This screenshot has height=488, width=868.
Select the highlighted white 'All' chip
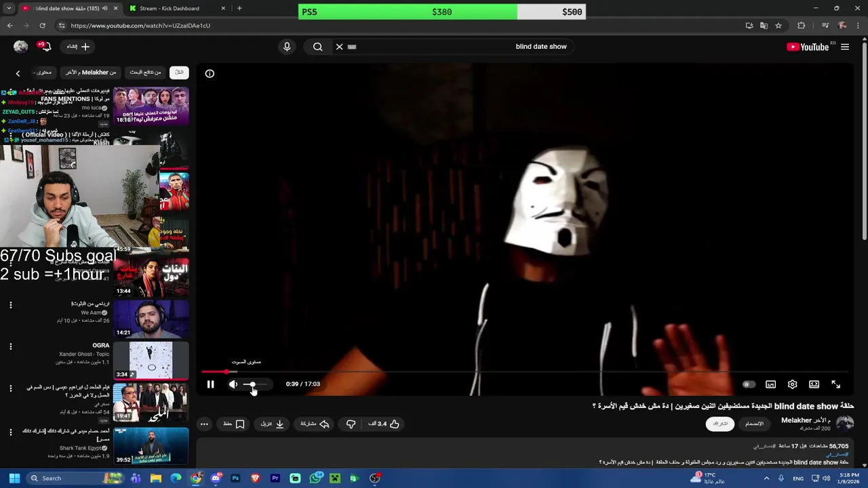click(179, 73)
